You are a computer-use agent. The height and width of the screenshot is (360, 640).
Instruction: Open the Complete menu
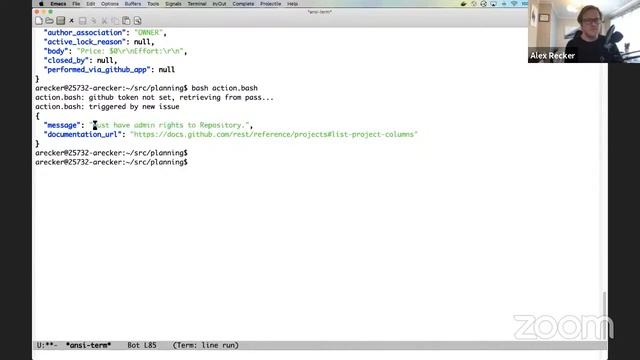pos(243,4)
